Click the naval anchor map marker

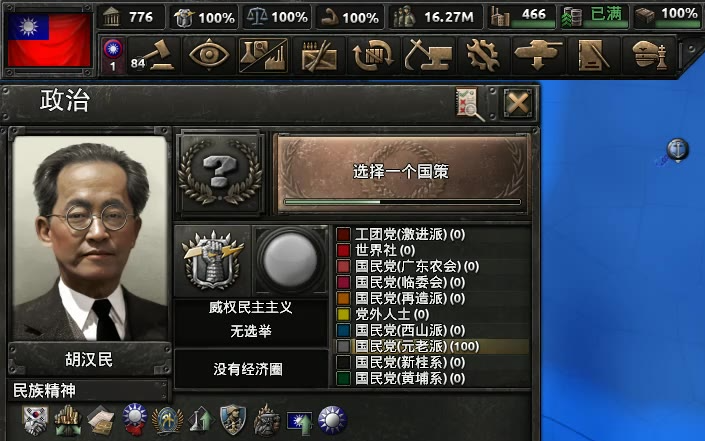tap(678, 149)
